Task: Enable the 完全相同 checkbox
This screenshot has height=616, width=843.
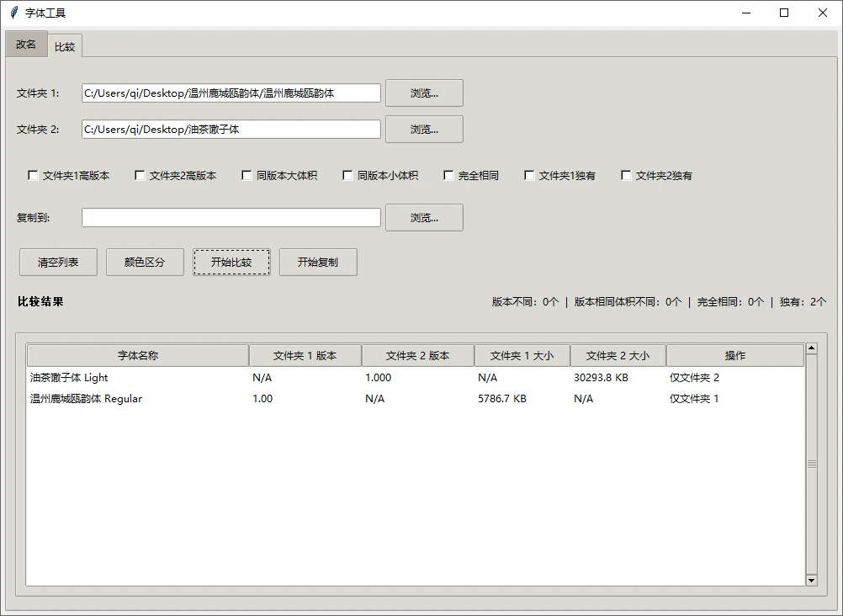Action: pos(448,174)
